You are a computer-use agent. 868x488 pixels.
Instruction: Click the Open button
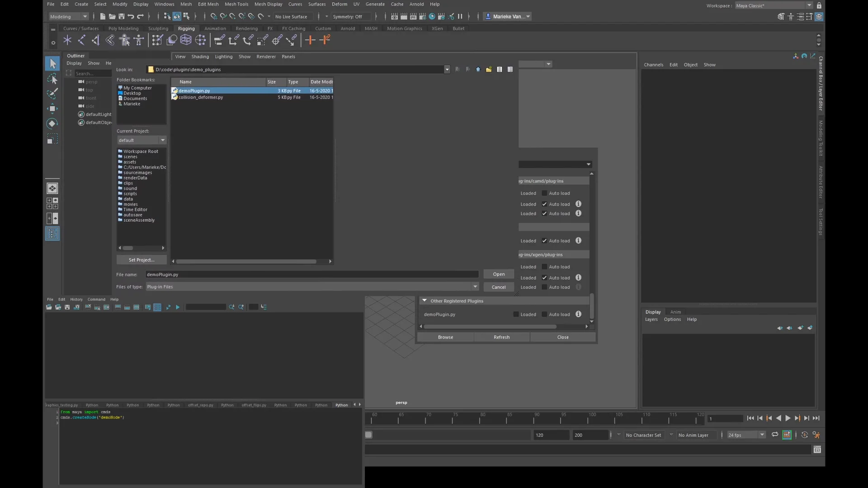tap(499, 274)
